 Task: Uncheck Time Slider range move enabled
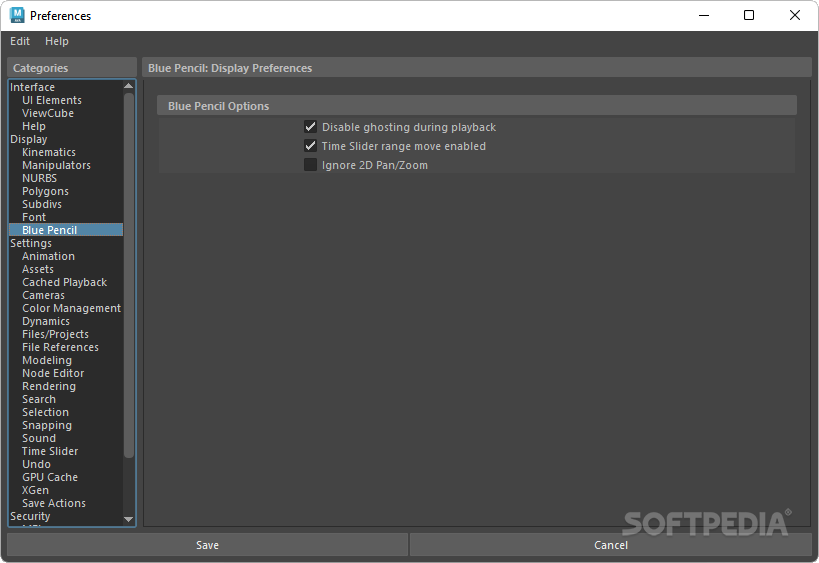310,146
